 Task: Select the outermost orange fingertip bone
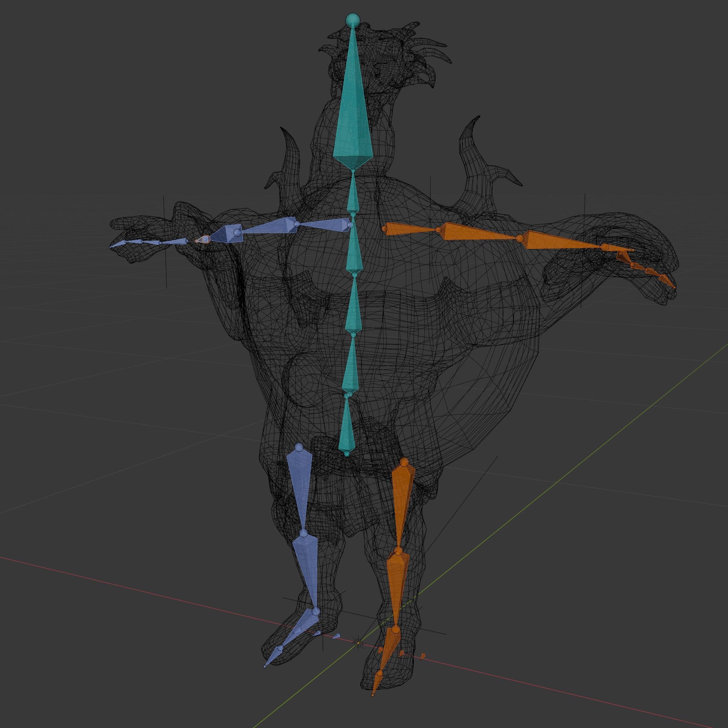(x=667, y=281)
